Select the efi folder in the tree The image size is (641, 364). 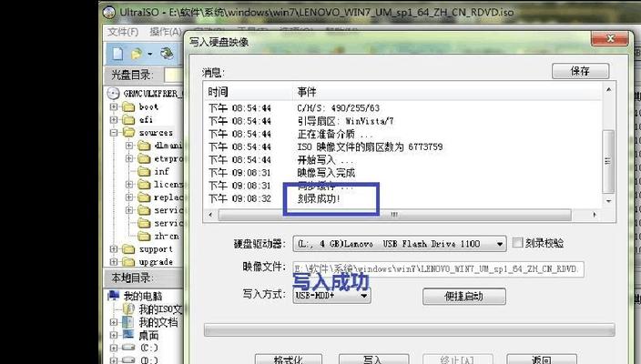(x=137, y=120)
